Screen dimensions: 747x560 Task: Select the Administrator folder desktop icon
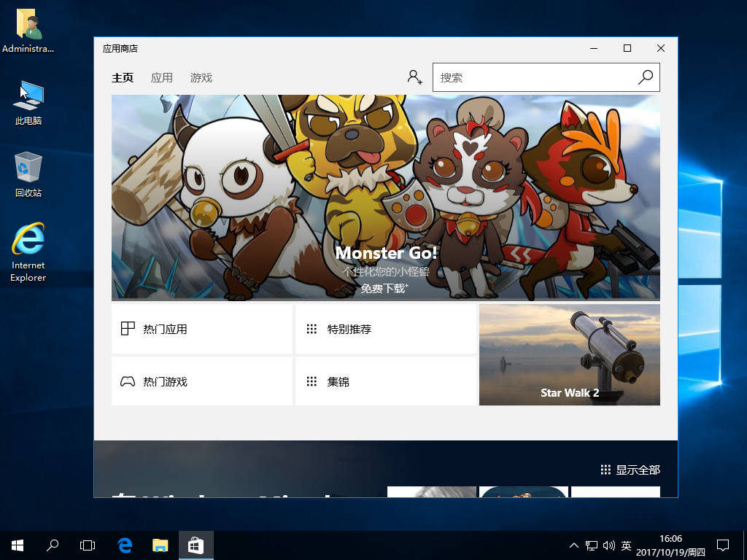click(28, 32)
